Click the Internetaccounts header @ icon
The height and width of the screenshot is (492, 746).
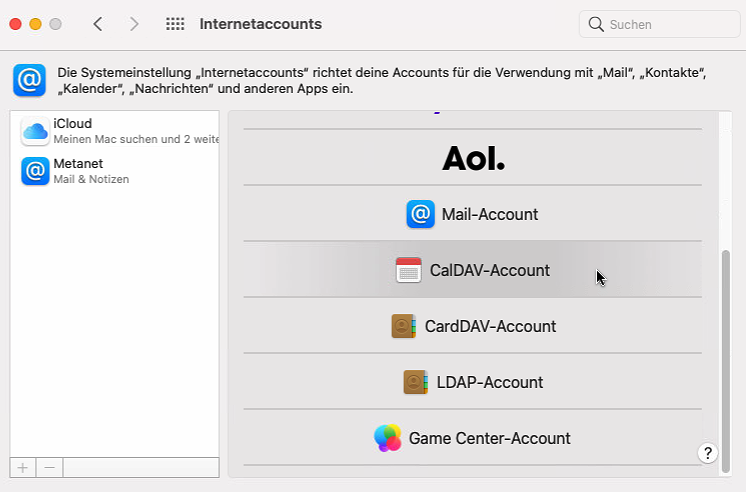(x=29, y=80)
